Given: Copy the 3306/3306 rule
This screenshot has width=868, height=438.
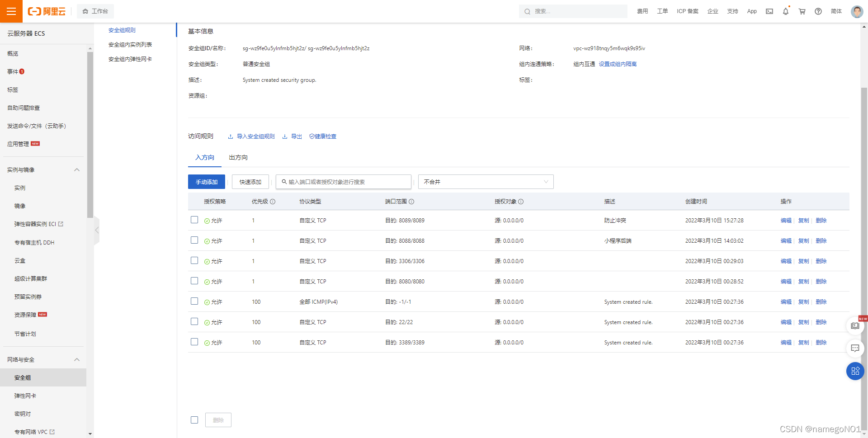Looking at the screenshot, I should [x=803, y=261].
